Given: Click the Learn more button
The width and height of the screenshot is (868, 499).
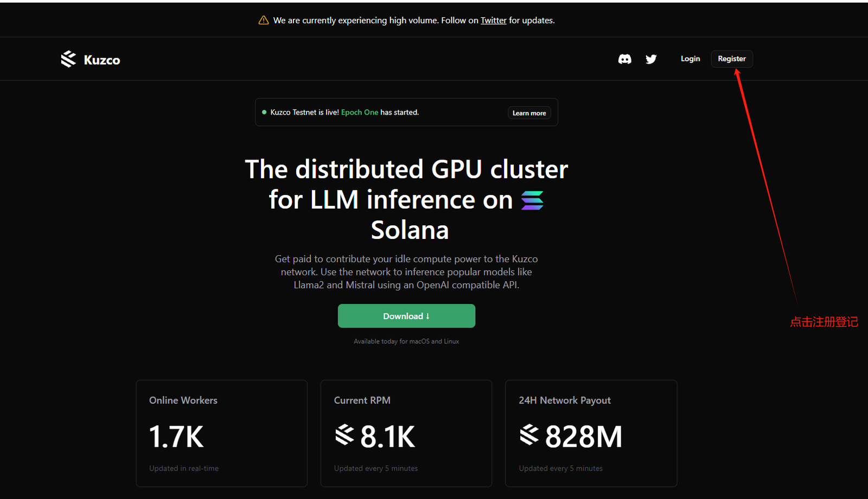Looking at the screenshot, I should [x=529, y=113].
